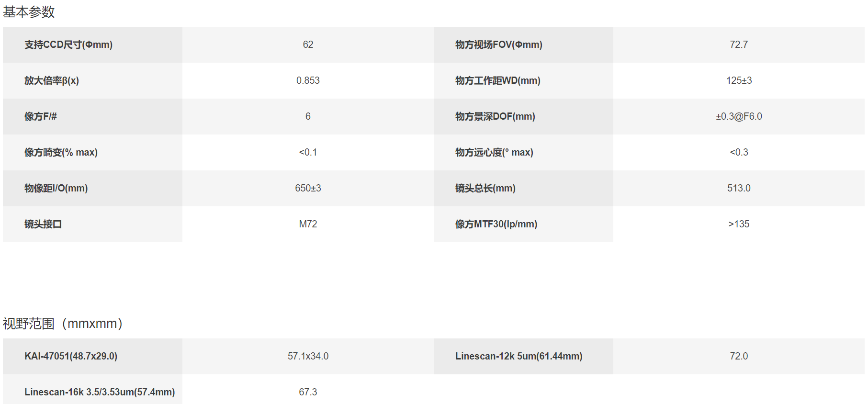
Task: Select the 物像距I/O(mm) label cell
Action: coord(92,188)
